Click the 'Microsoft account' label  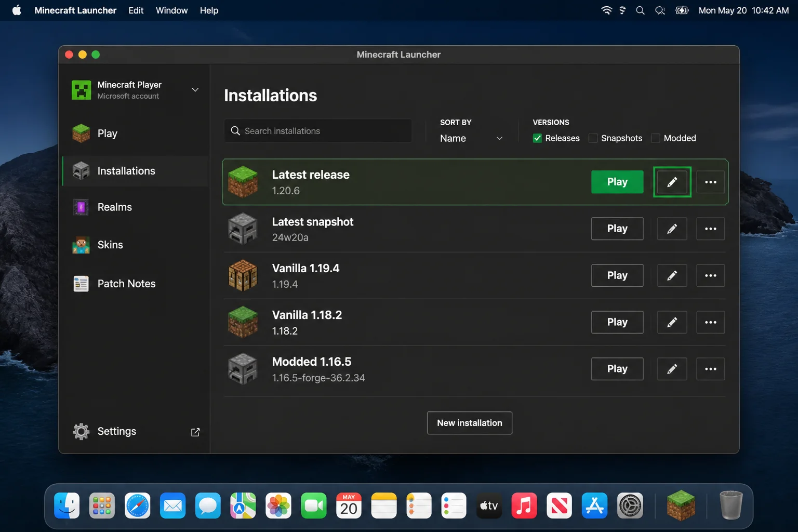tap(128, 96)
